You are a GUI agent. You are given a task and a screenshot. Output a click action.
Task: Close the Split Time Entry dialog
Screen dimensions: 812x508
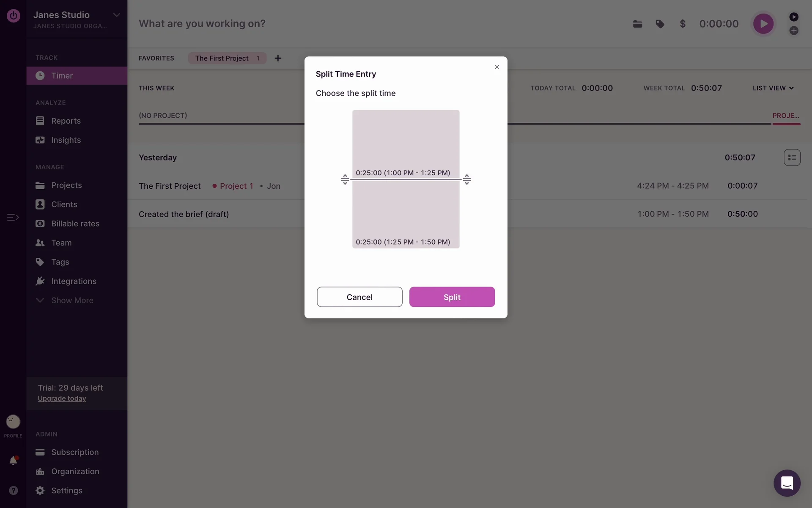pos(497,67)
